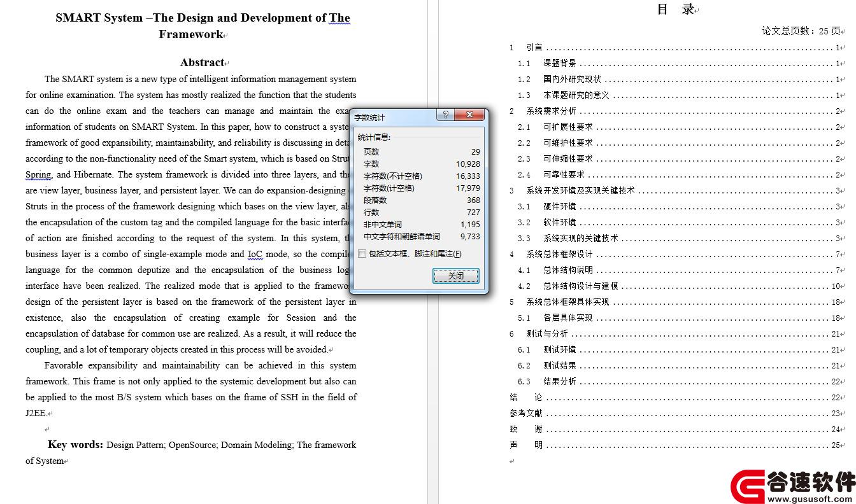Select the 段落数 368 row
The height and width of the screenshot is (504, 856).
pos(421,200)
